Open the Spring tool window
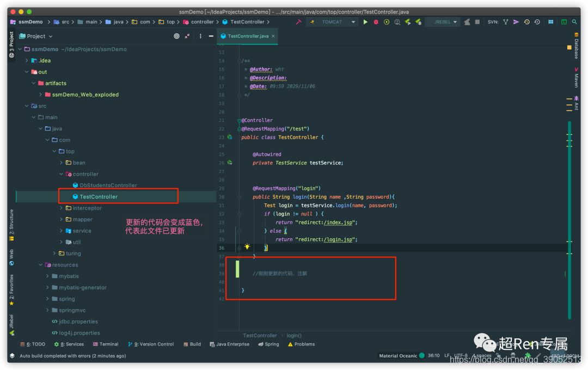 pos(269,344)
